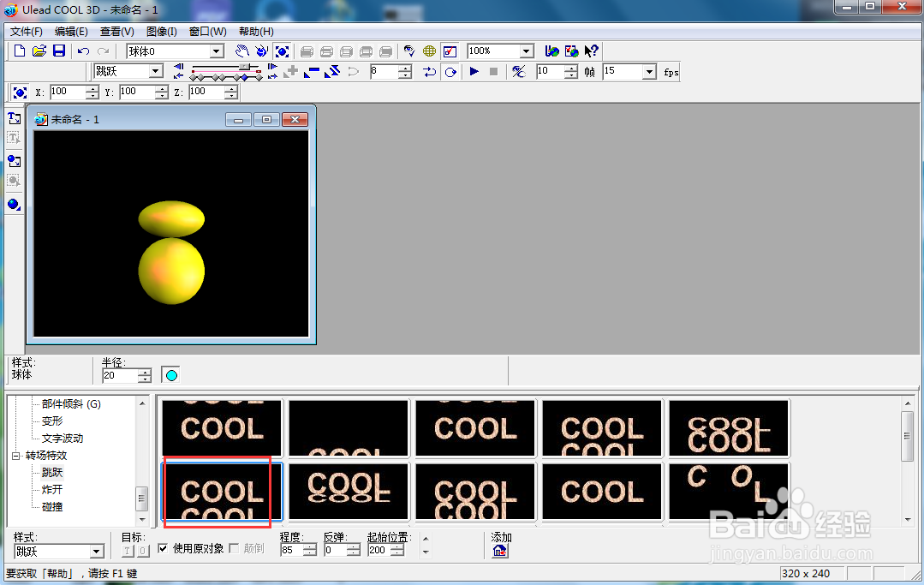Screen dimensions: 924x585
Task: Open the 100% zoom dropdown
Action: [x=527, y=51]
